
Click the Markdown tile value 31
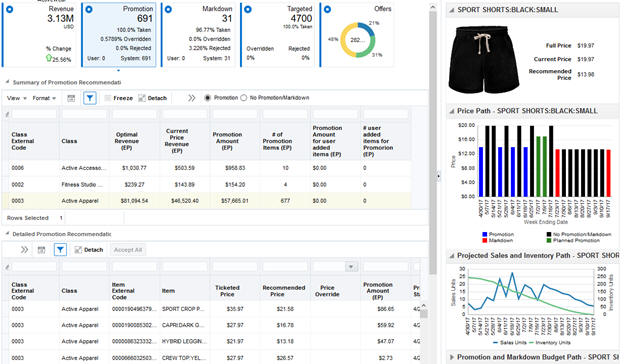(227, 18)
